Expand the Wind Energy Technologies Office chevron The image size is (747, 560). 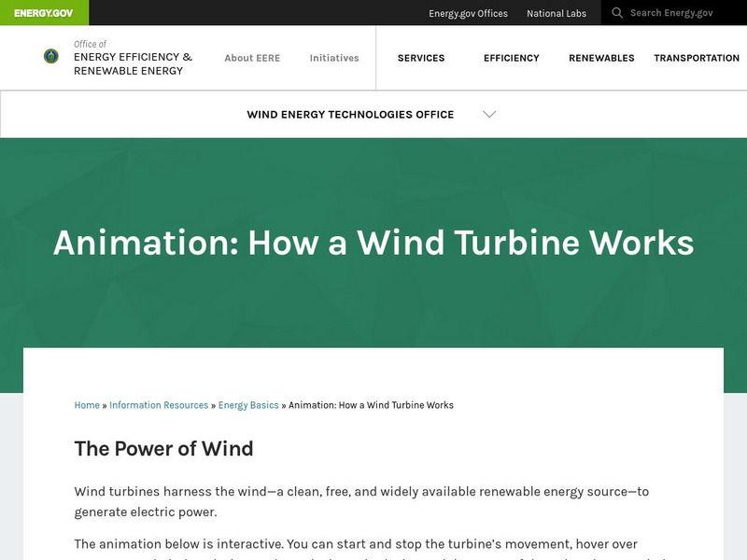[x=489, y=115]
